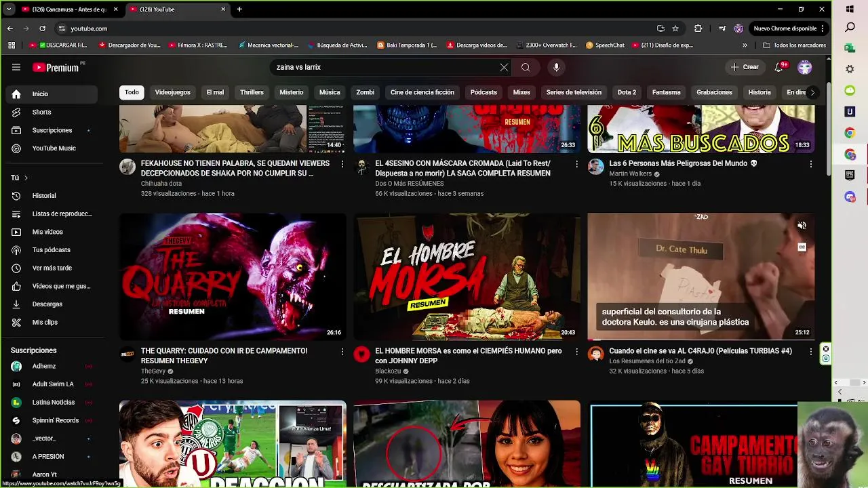Open Latina Noticias subscription

pyautogui.click(x=52, y=403)
